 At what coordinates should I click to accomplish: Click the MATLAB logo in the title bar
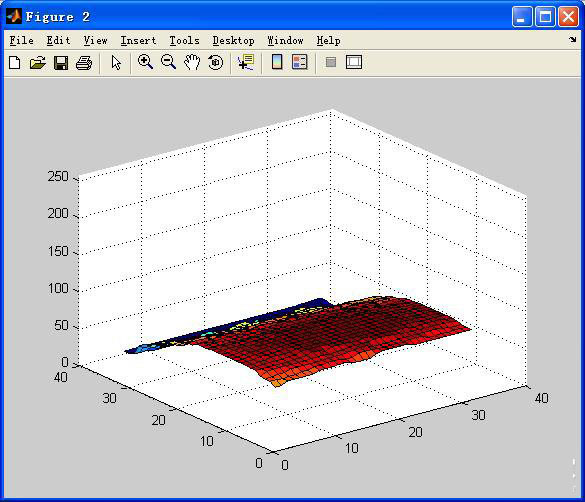14,16
